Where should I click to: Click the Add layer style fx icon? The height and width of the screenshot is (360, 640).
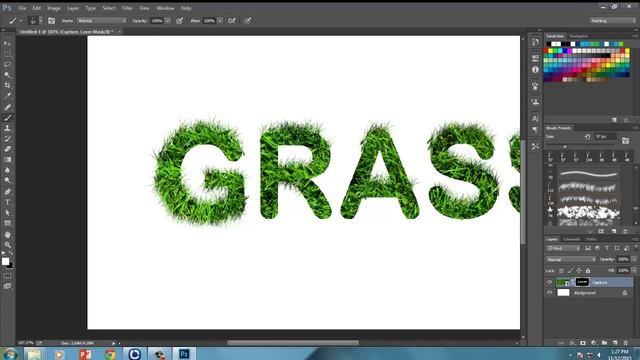coord(572,343)
